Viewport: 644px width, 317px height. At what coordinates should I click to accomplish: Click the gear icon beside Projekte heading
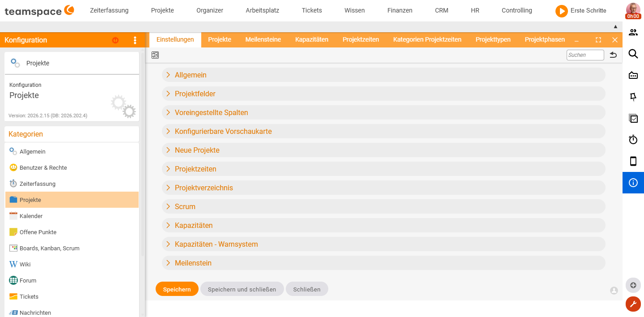15,63
